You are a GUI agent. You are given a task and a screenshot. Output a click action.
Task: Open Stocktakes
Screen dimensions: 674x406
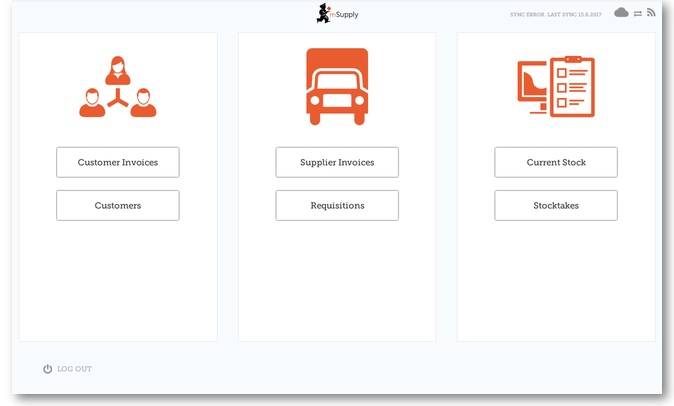(x=556, y=205)
